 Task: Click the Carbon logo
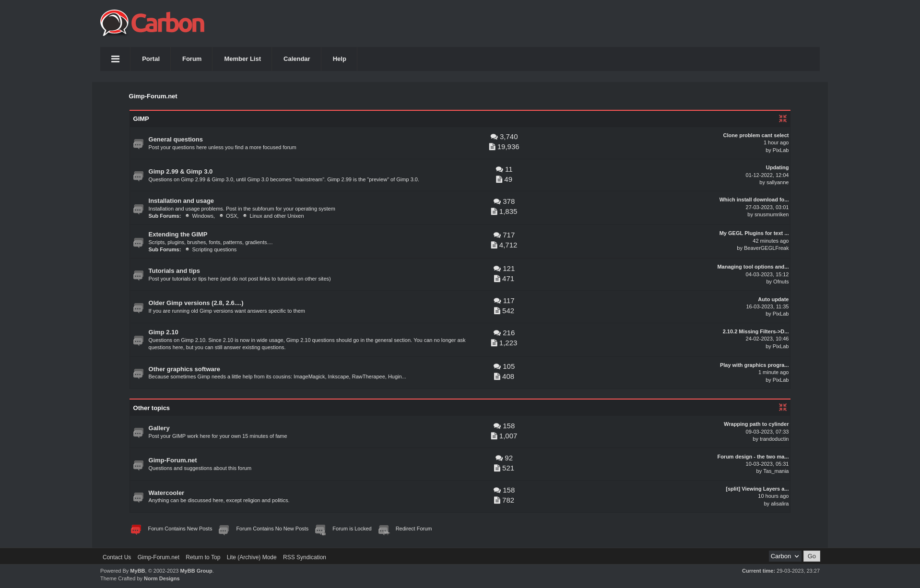[x=152, y=23]
